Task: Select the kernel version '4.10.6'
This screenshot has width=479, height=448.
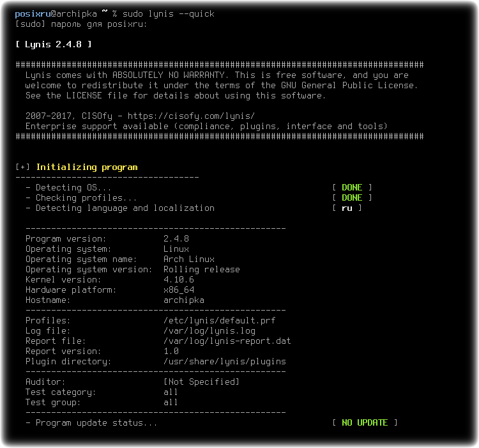Action: pos(179,280)
